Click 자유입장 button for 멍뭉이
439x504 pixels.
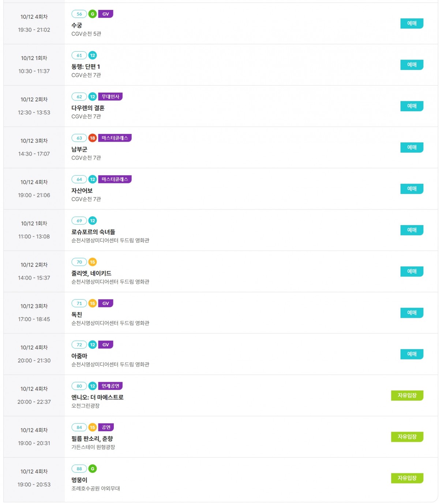click(407, 478)
